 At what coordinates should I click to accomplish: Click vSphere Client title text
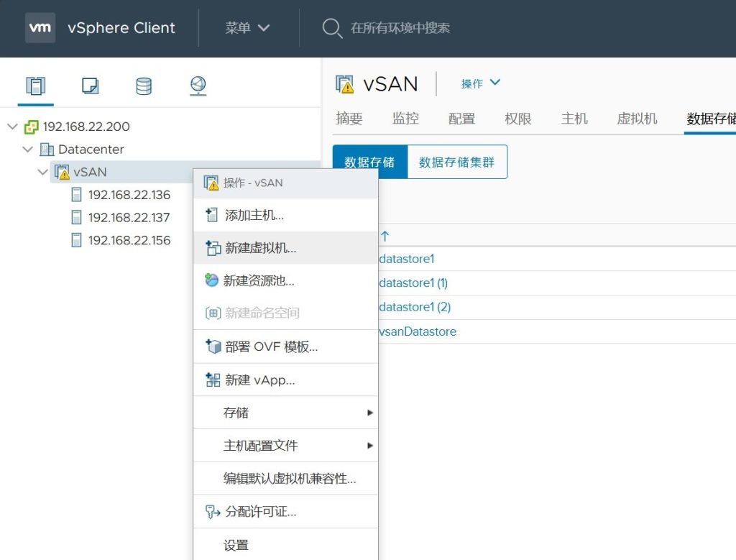(x=121, y=28)
